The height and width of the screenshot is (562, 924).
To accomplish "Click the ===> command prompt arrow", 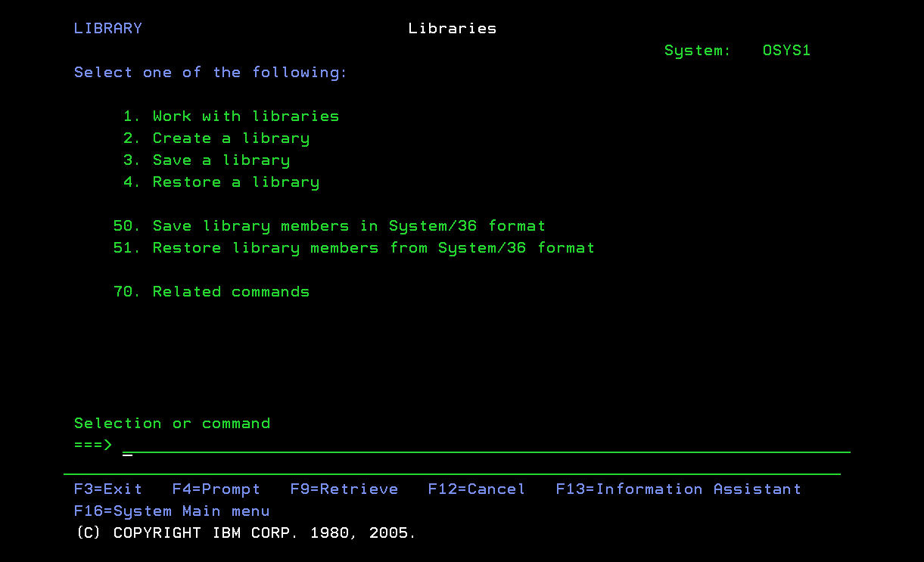I will (x=92, y=446).
